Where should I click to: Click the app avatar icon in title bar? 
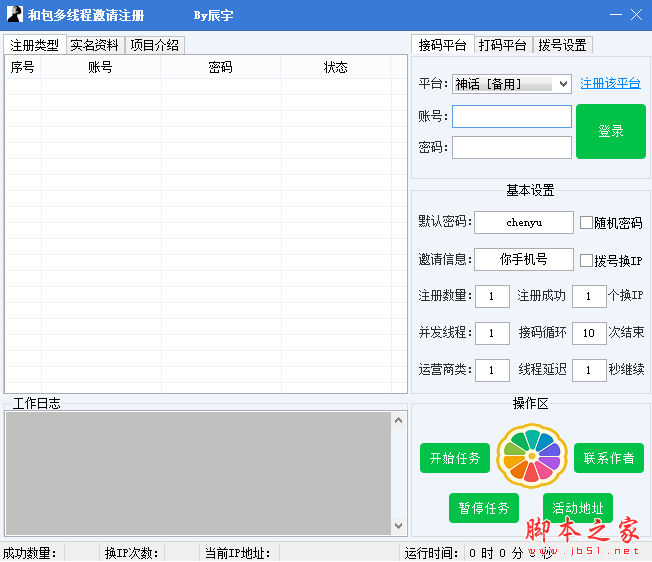[15, 15]
